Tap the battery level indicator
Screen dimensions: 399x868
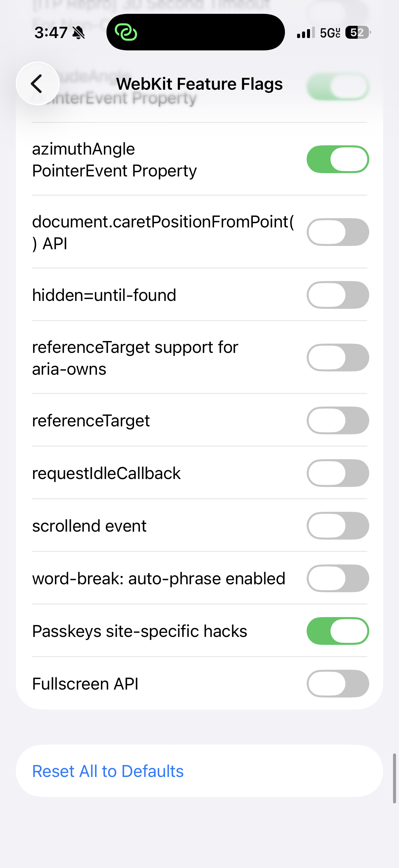pyautogui.click(x=358, y=32)
